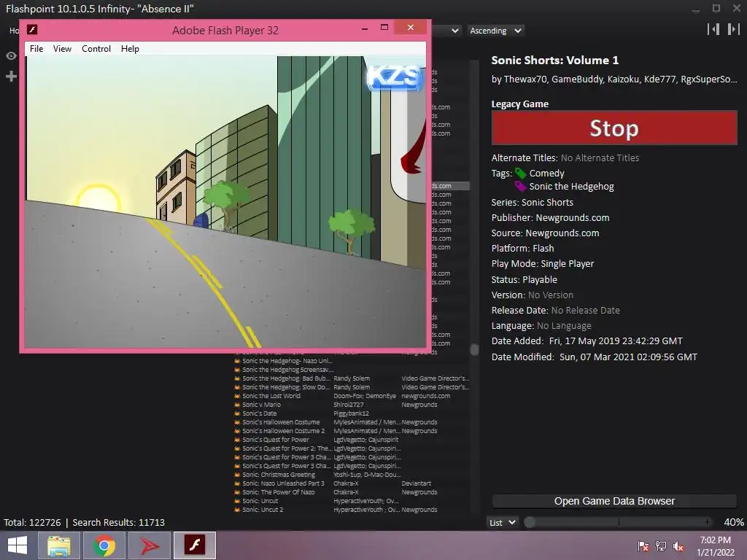Click the next-item arrow icon at top right
747x560 pixels.
(x=734, y=29)
